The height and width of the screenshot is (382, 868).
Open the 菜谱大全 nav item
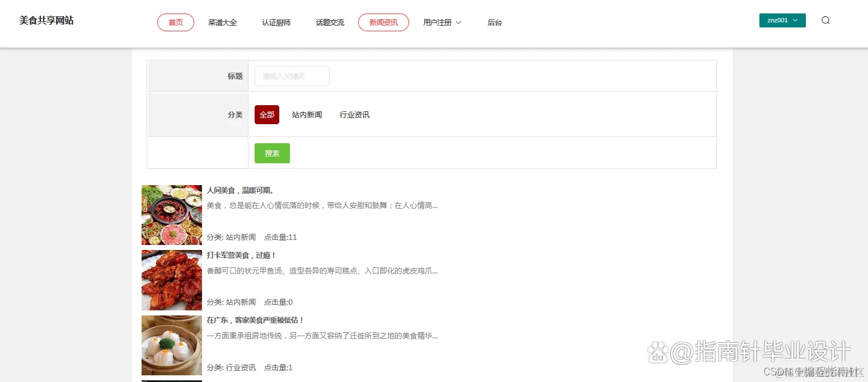pyautogui.click(x=223, y=22)
